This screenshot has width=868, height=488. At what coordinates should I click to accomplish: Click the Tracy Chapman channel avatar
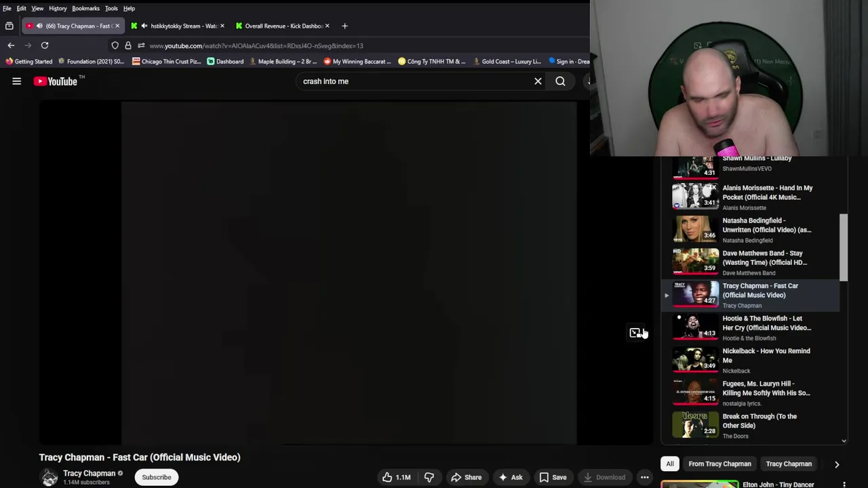(x=50, y=477)
